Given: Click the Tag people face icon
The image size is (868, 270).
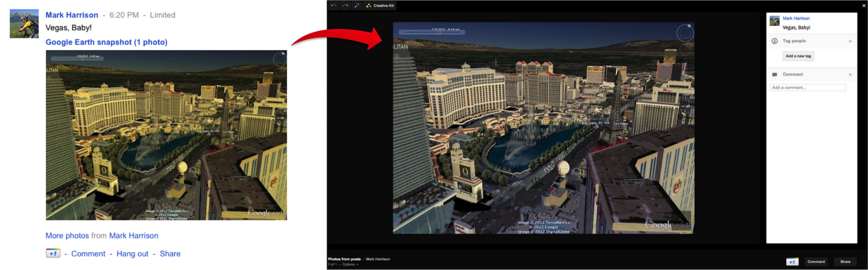Looking at the screenshot, I should point(774,41).
